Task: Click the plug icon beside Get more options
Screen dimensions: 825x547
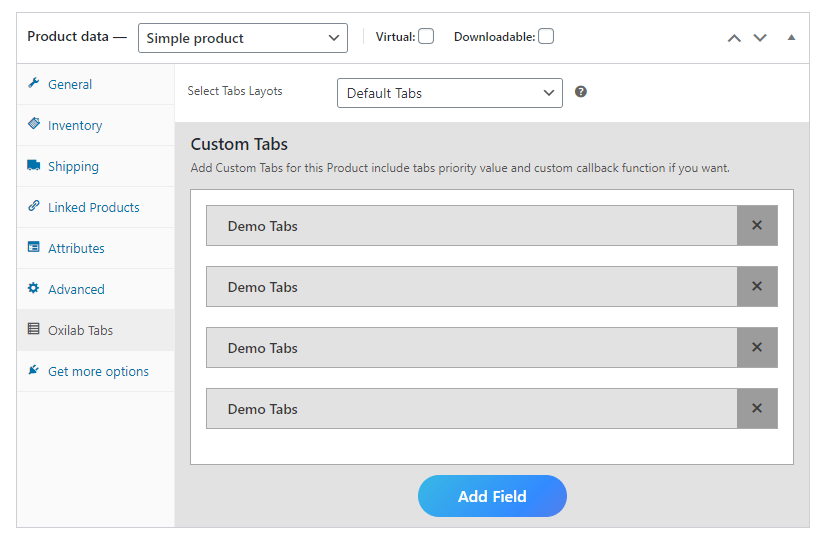Action: [x=34, y=370]
